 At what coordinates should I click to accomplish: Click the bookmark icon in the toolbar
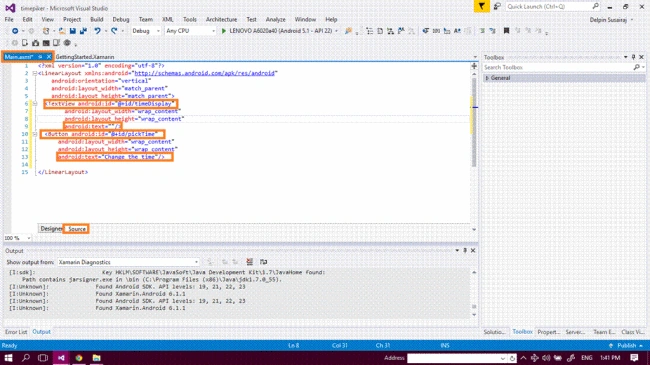(x=506, y=31)
